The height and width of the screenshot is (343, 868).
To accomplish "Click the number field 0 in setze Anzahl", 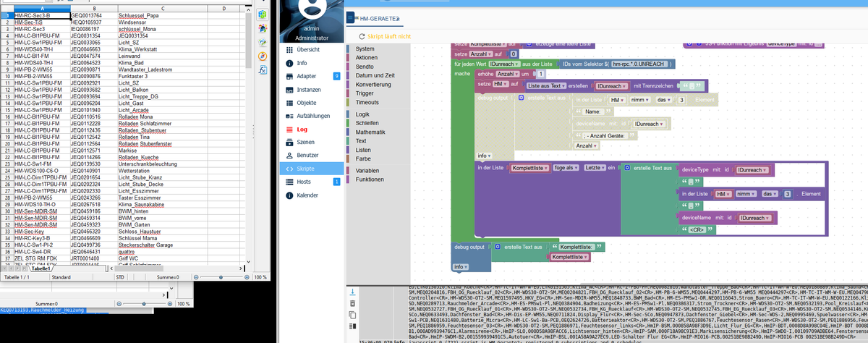I will click(x=513, y=54).
